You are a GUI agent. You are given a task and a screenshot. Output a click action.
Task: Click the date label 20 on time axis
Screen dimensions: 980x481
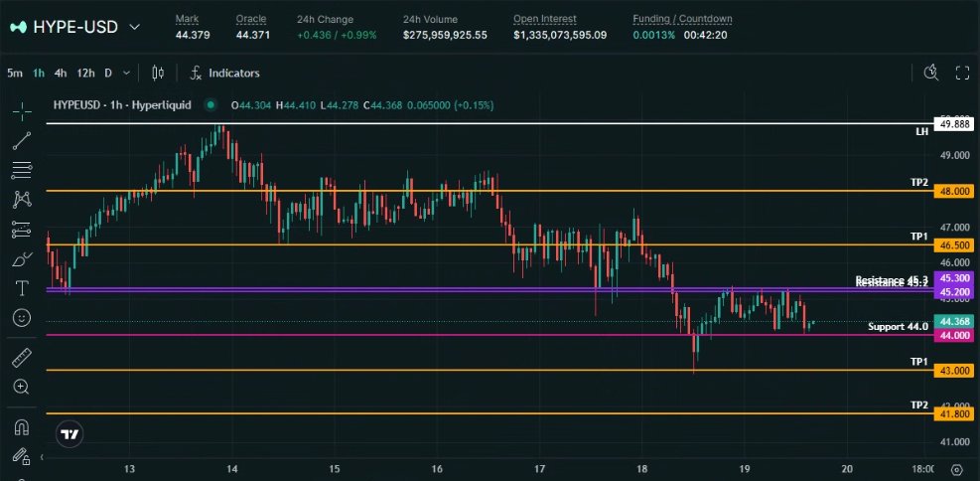pyautogui.click(x=848, y=469)
